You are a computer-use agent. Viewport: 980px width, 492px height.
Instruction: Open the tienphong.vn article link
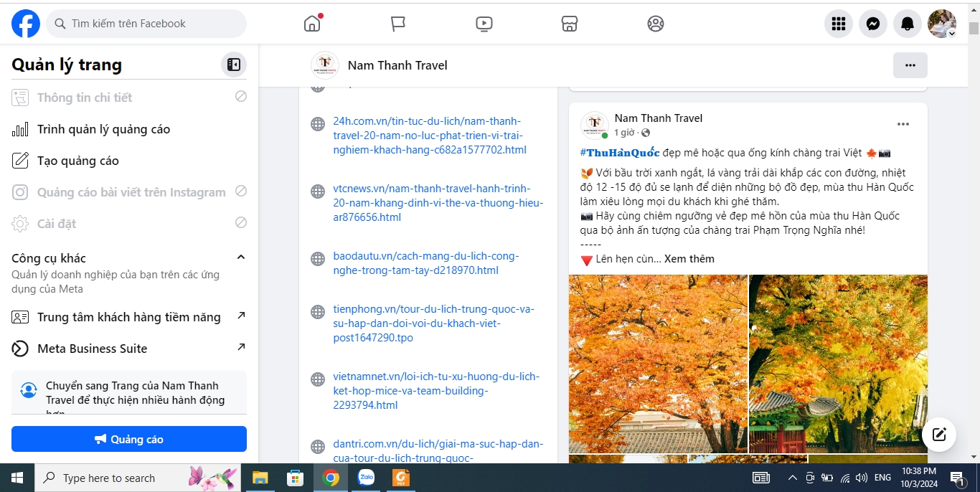click(433, 323)
